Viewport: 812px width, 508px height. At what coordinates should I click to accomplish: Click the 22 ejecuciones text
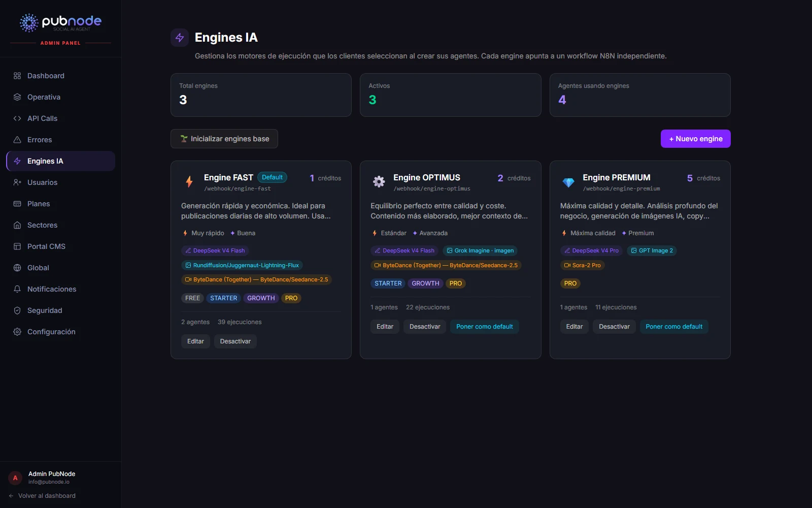coord(428,307)
